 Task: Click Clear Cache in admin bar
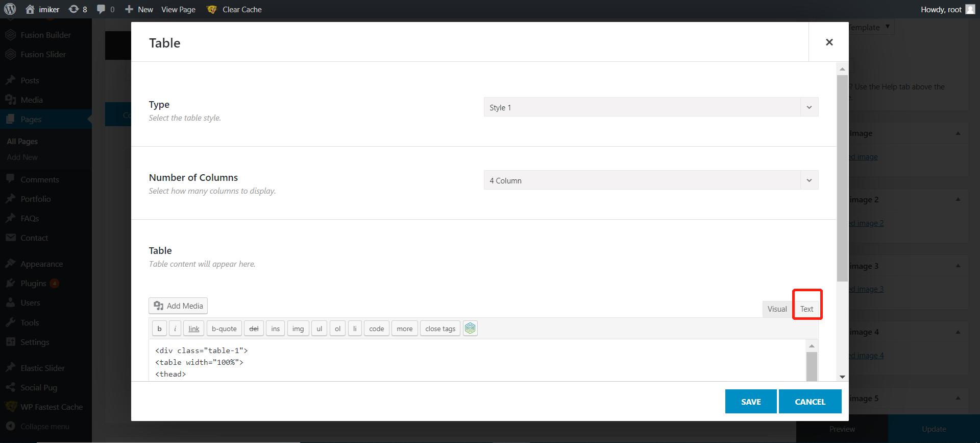[x=234, y=9]
